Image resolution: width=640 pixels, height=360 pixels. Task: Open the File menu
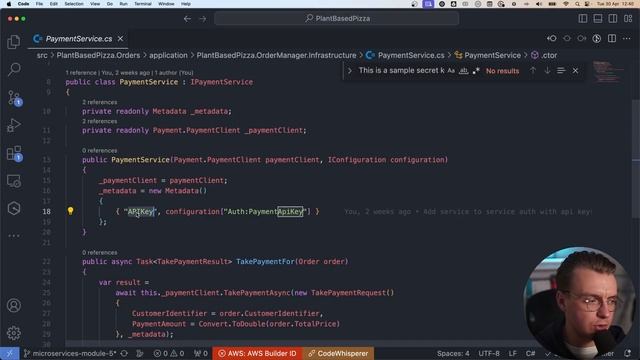pyautogui.click(x=39, y=4)
